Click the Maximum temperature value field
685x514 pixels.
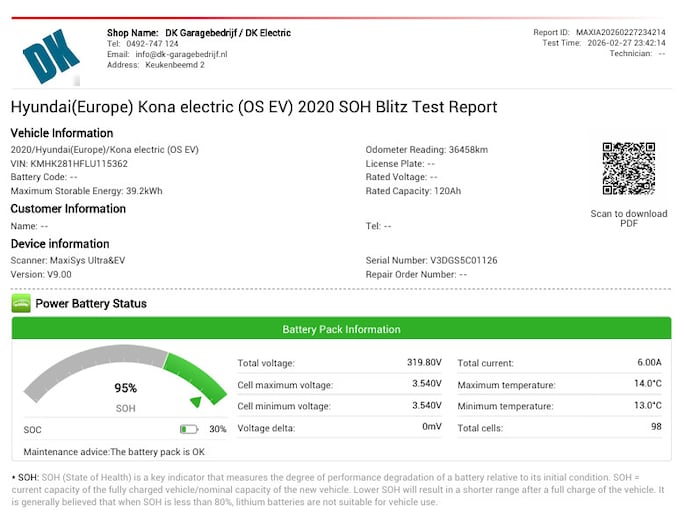[x=644, y=384]
